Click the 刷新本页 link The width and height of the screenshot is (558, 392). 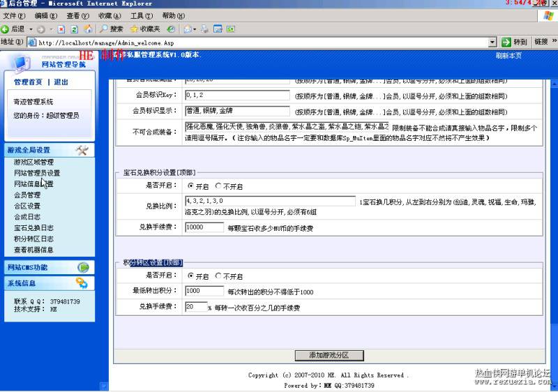point(508,56)
